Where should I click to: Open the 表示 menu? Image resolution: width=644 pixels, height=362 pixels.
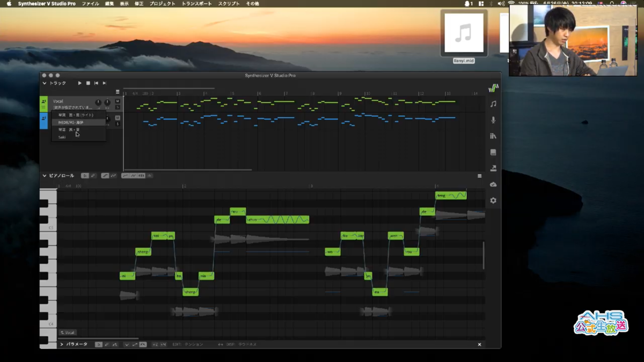click(124, 4)
